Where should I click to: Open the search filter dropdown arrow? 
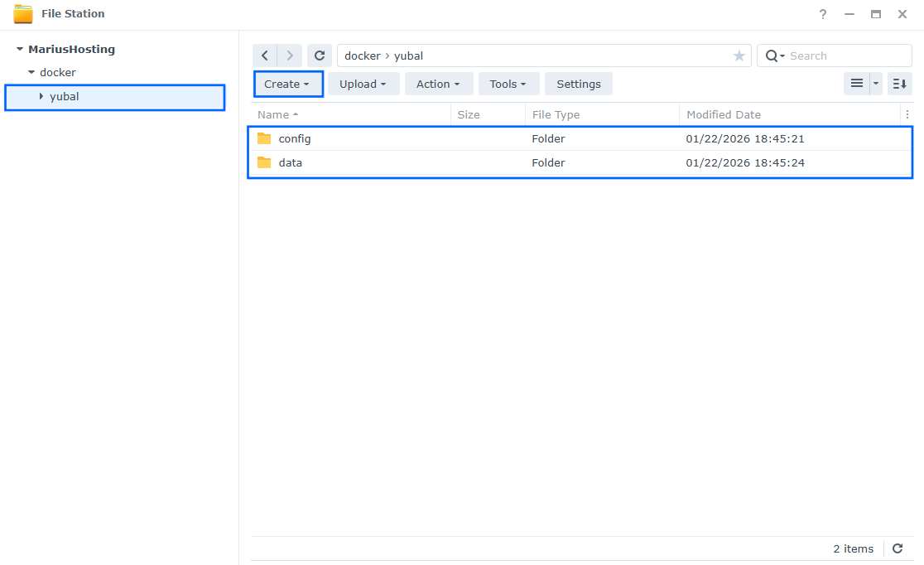pos(782,56)
